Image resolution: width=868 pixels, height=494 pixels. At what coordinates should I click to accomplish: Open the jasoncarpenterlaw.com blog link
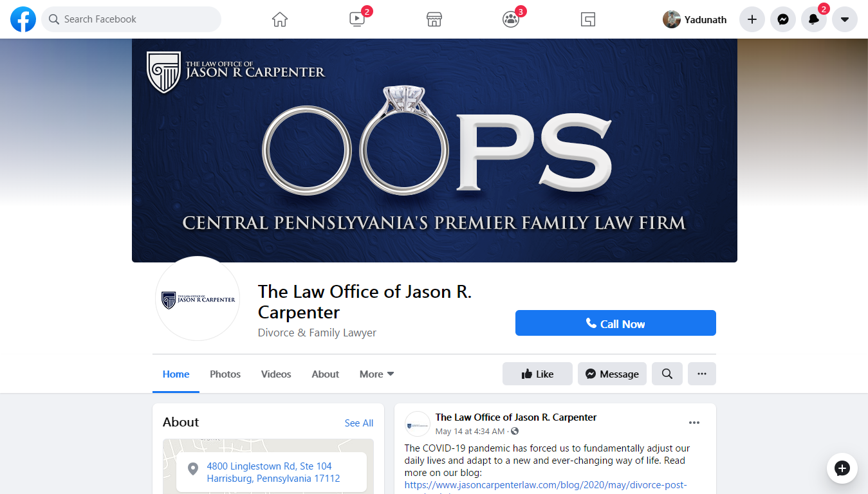546,484
